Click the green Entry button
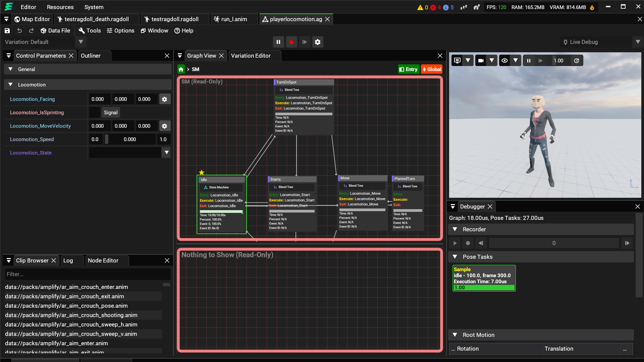This screenshot has height=362, width=644. tap(409, 69)
